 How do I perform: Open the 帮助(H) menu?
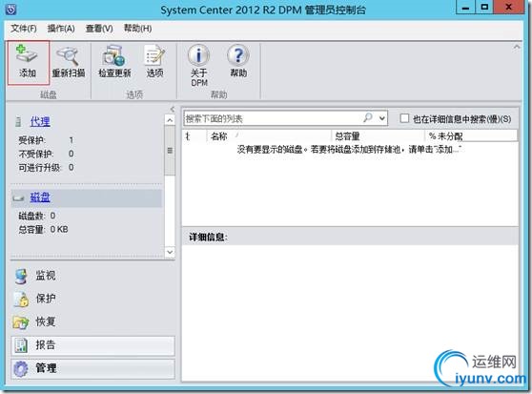coord(137,29)
